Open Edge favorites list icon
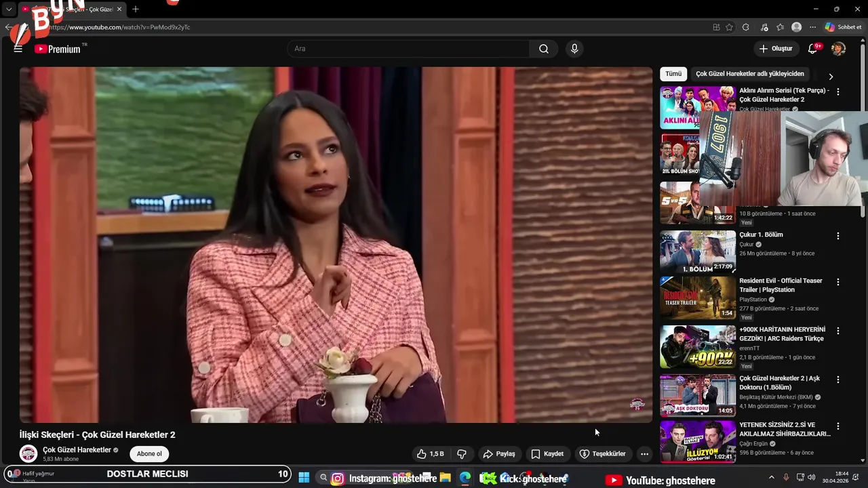 coord(780,27)
